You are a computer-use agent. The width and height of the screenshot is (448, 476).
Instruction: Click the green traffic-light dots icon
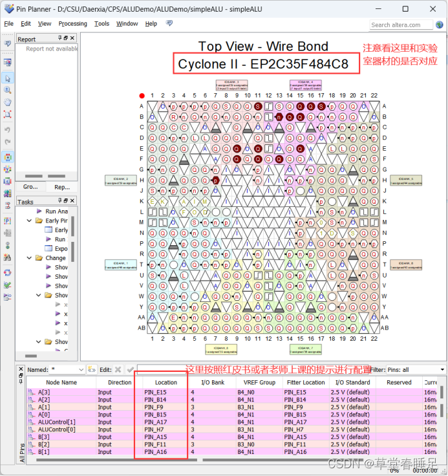point(8,245)
